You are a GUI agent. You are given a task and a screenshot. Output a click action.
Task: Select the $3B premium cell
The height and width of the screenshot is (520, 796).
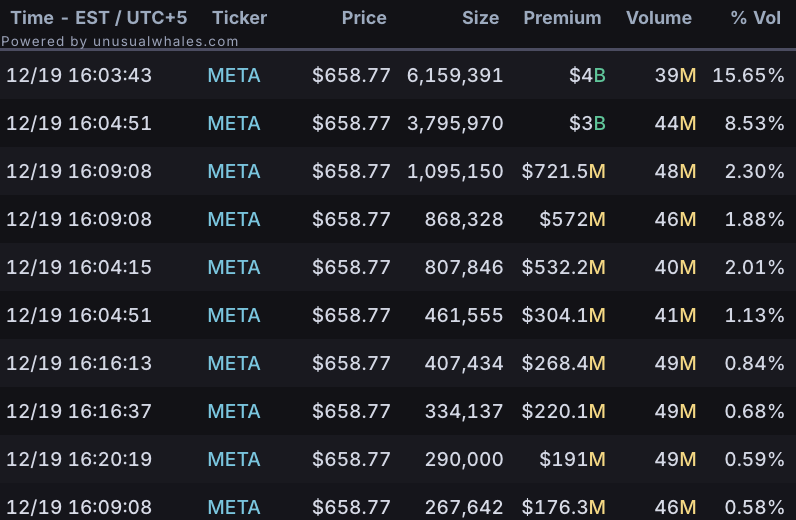[587, 123]
